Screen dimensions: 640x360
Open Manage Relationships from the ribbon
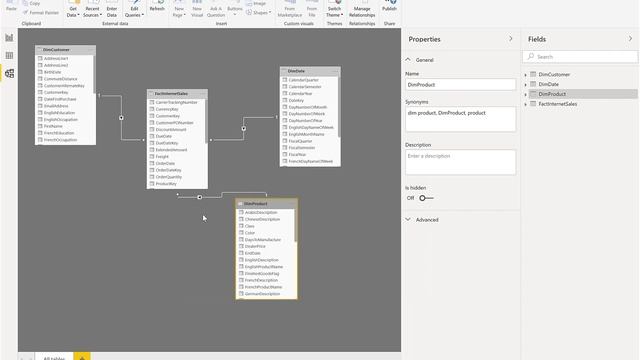tap(362, 9)
